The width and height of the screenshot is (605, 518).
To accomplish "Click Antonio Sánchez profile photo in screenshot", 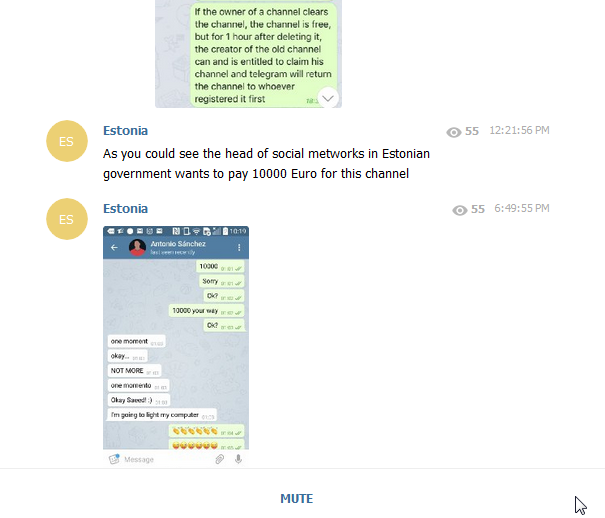I will click(137, 247).
